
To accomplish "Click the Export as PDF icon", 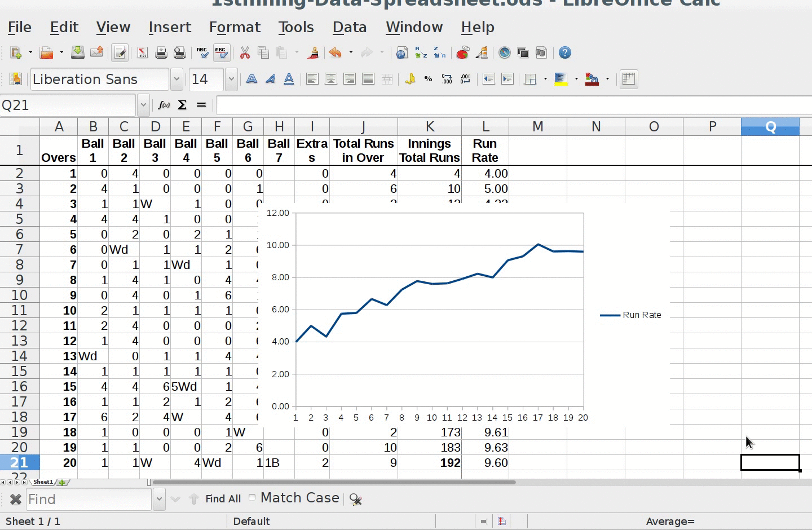I will [142, 53].
